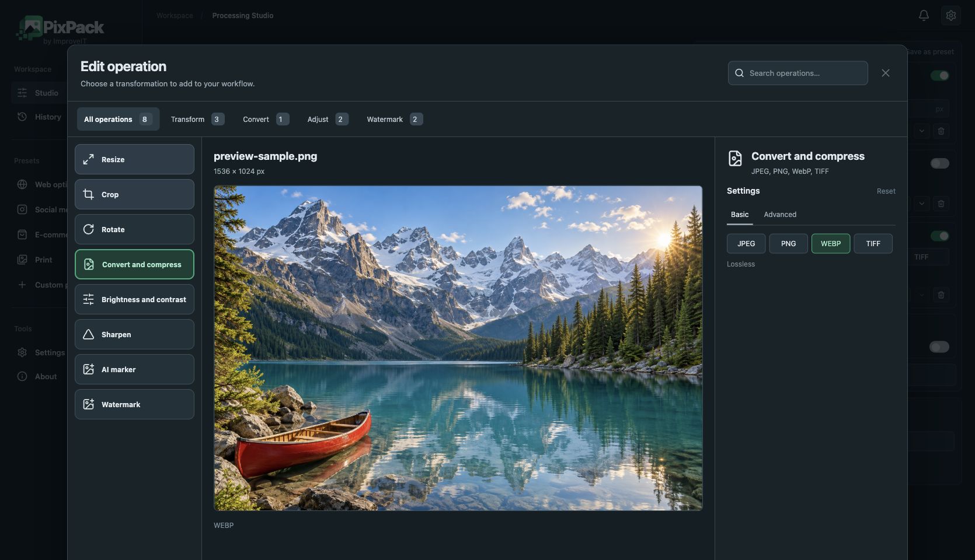This screenshot has height=560, width=975.
Task: Open the Adjust category tab
Action: 328,119
